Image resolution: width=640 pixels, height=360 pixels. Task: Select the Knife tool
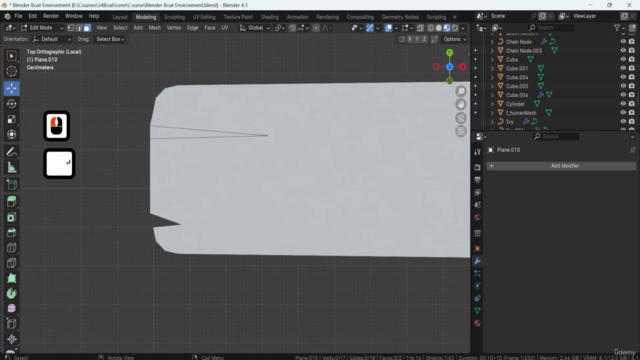point(11,263)
